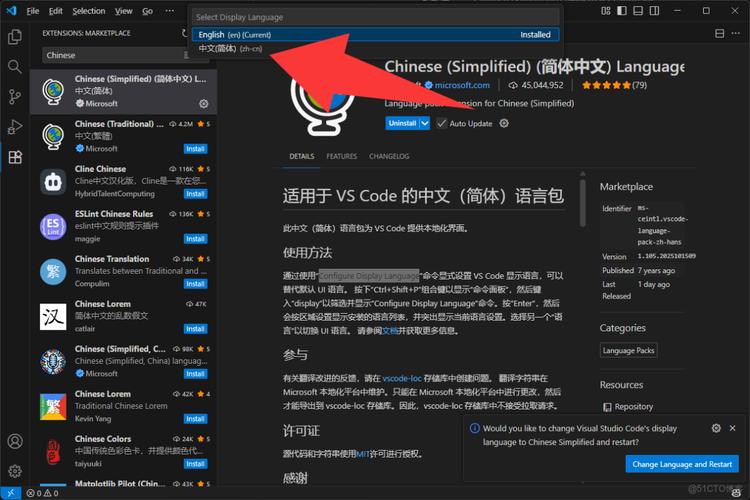This screenshot has width=750, height=500.
Task: Open the File menu
Action: click(33, 11)
